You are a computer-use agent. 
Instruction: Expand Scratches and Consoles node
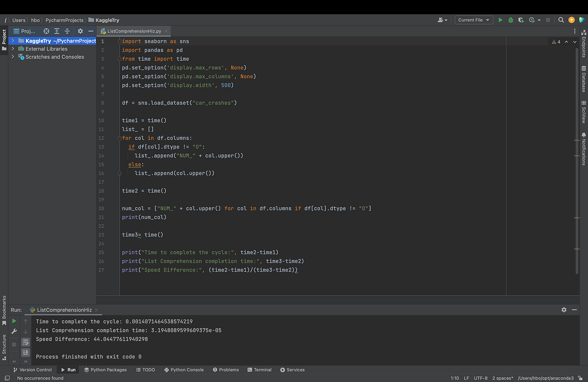click(x=13, y=57)
